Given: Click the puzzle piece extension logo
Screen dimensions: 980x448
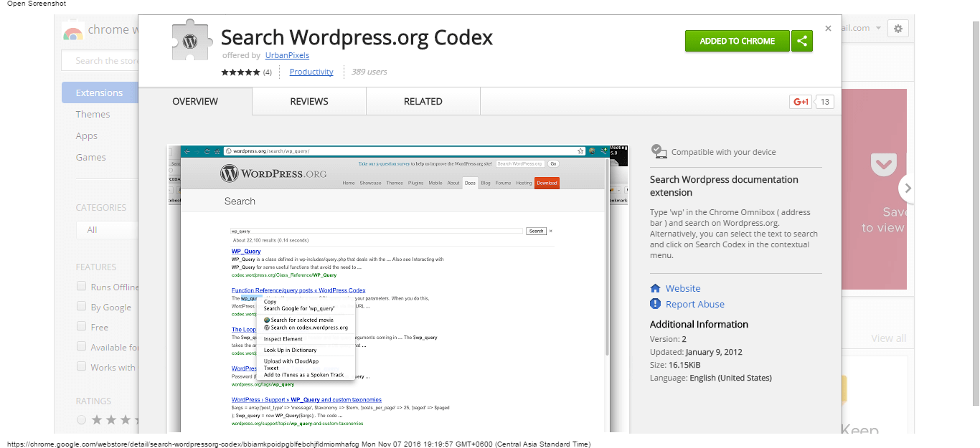Looking at the screenshot, I should click(190, 40).
